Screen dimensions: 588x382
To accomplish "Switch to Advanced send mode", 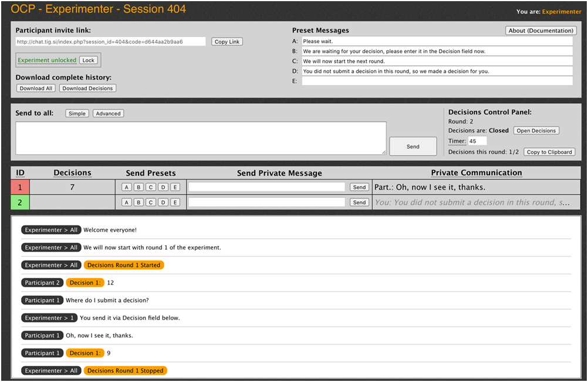I will (108, 113).
